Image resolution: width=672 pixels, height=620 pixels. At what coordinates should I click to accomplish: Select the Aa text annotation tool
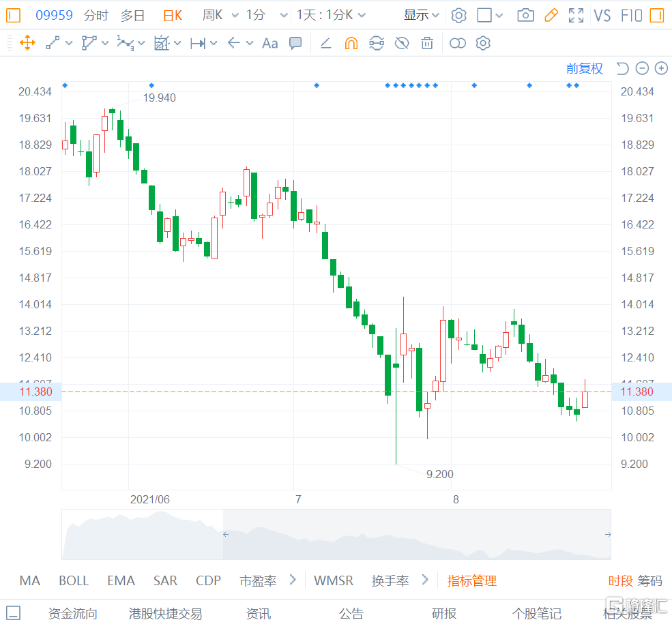pos(269,43)
